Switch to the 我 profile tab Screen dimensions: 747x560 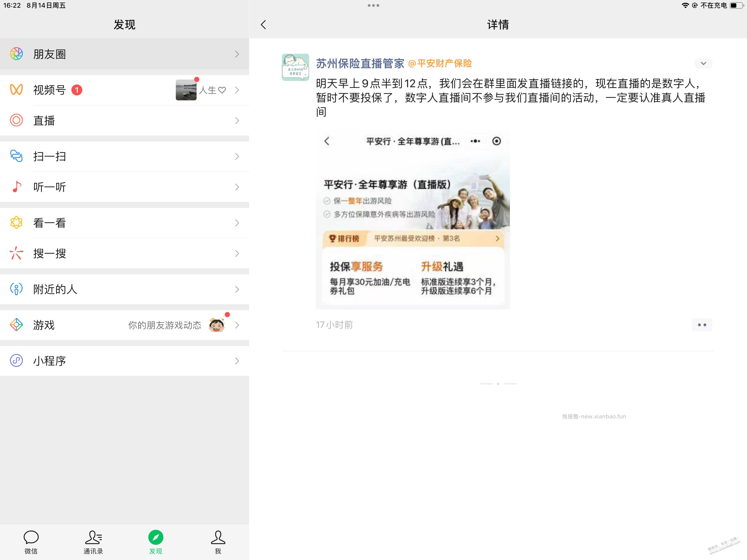(218, 542)
